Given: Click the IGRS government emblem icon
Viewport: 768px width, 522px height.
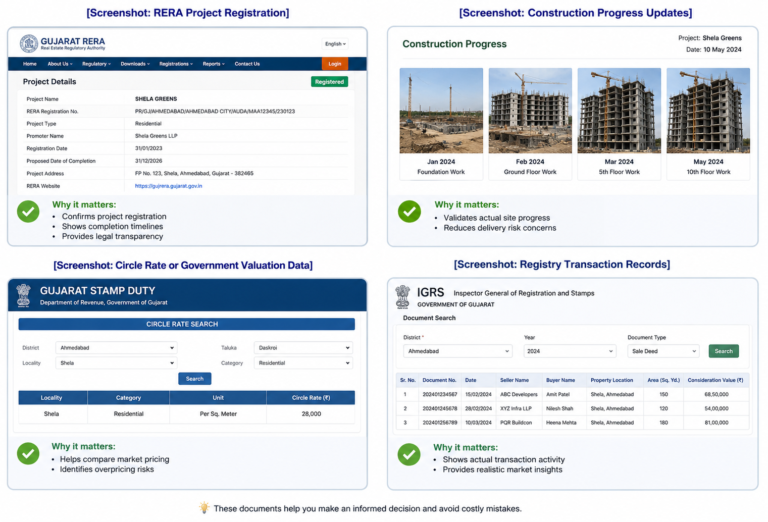Looking at the screenshot, I should click(403, 297).
